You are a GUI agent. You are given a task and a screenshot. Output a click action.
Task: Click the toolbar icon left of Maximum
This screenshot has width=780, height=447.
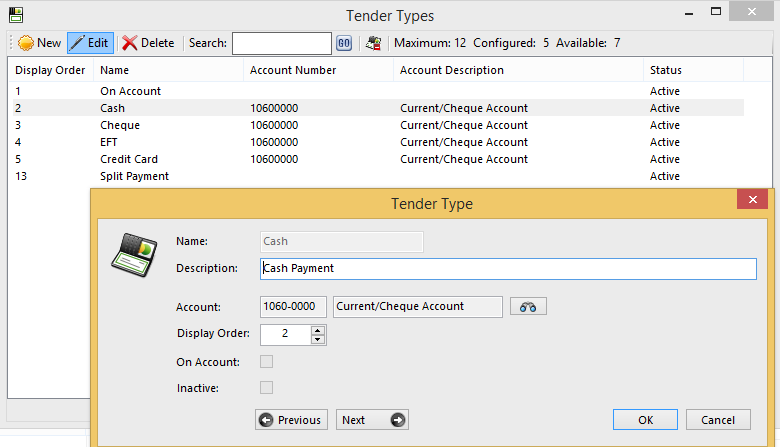[x=373, y=43]
